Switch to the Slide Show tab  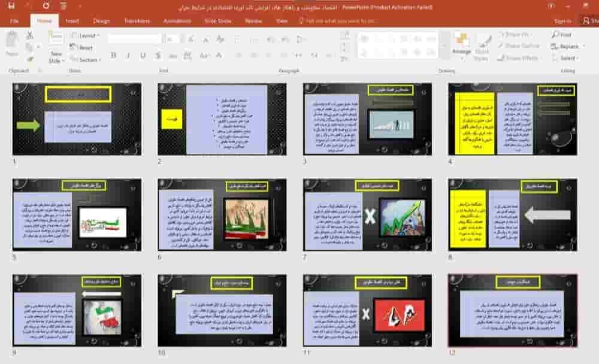click(218, 21)
